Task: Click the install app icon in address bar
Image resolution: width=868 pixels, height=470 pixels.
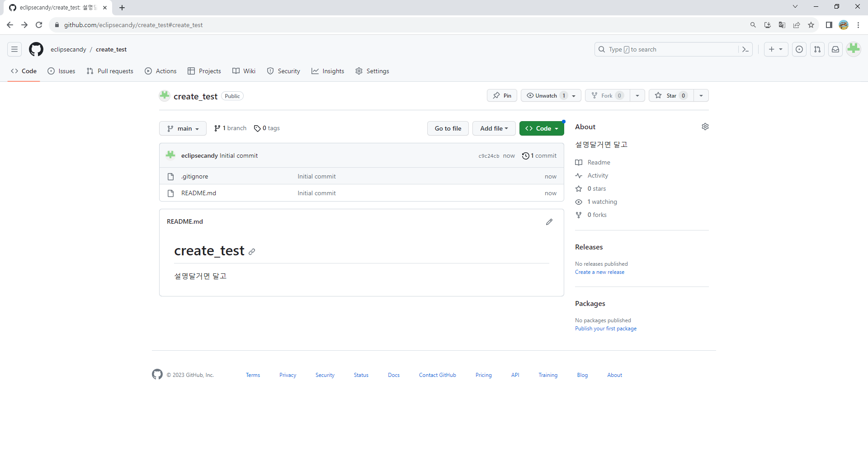Action: point(768,25)
